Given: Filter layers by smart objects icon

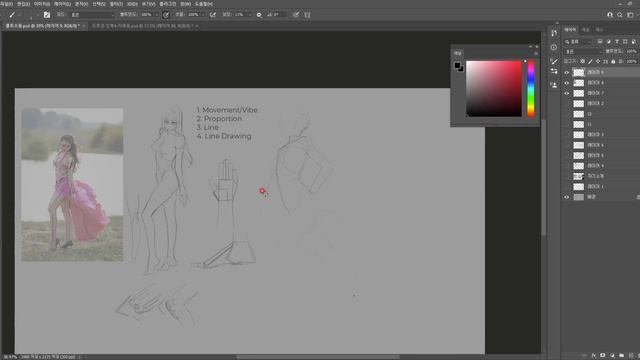Looking at the screenshot, I should tap(633, 42).
